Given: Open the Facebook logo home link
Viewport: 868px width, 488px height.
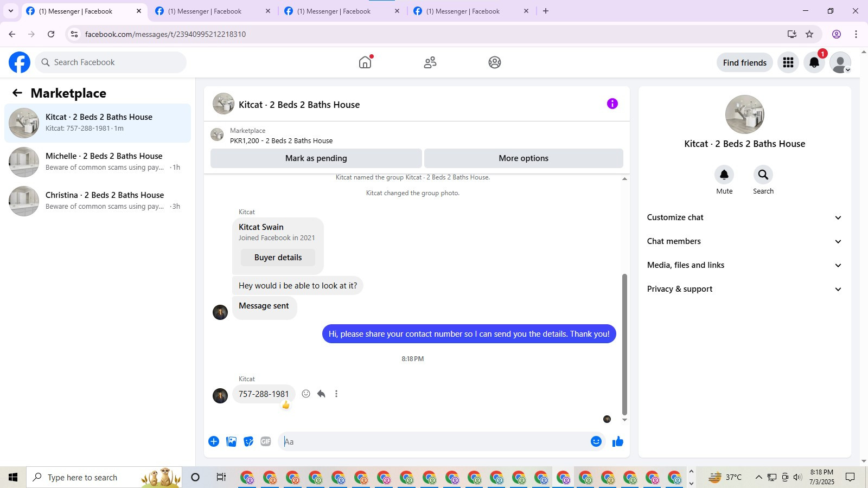Looking at the screenshot, I should [x=20, y=62].
